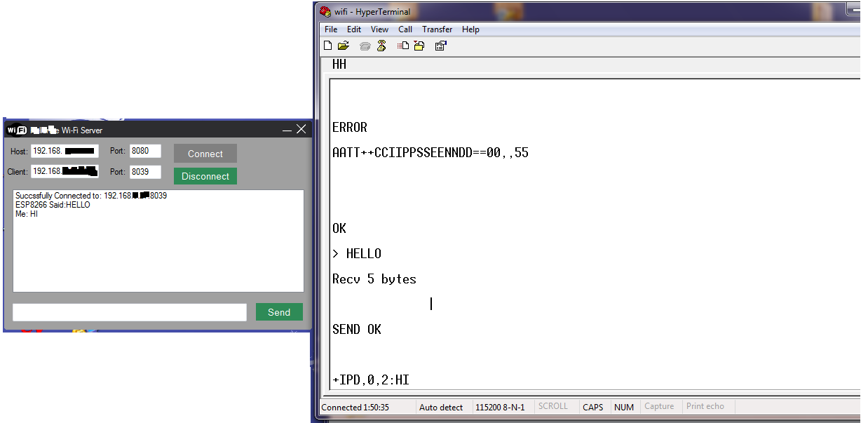Click the '+IPD,0,2:HI' terminal line
This screenshot has height=423, width=868.
pos(371,380)
